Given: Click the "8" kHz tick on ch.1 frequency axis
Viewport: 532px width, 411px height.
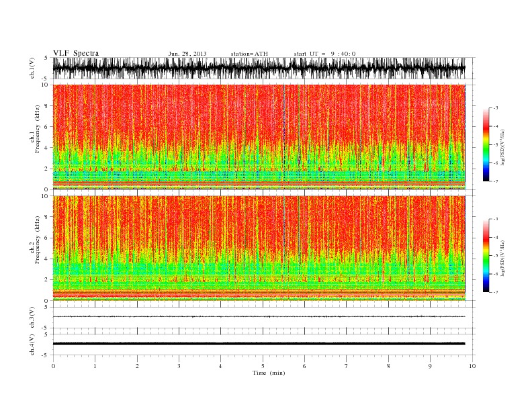Looking at the screenshot, I should click(x=46, y=106).
